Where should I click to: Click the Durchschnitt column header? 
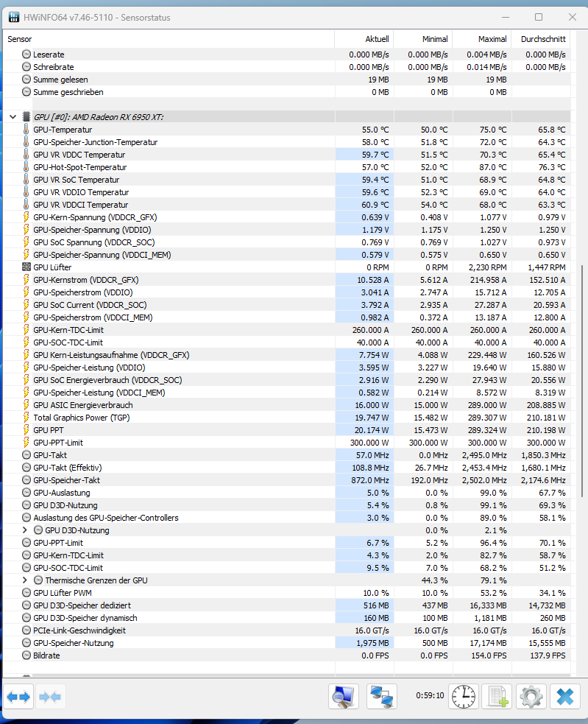point(540,39)
